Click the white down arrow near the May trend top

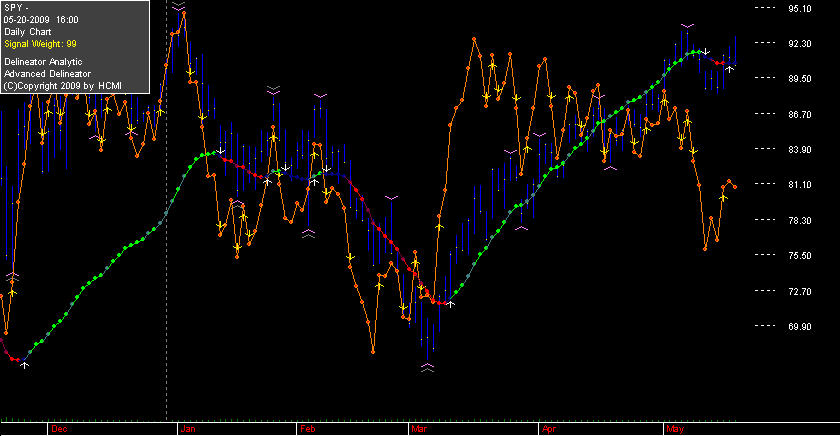click(x=707, y=51)
